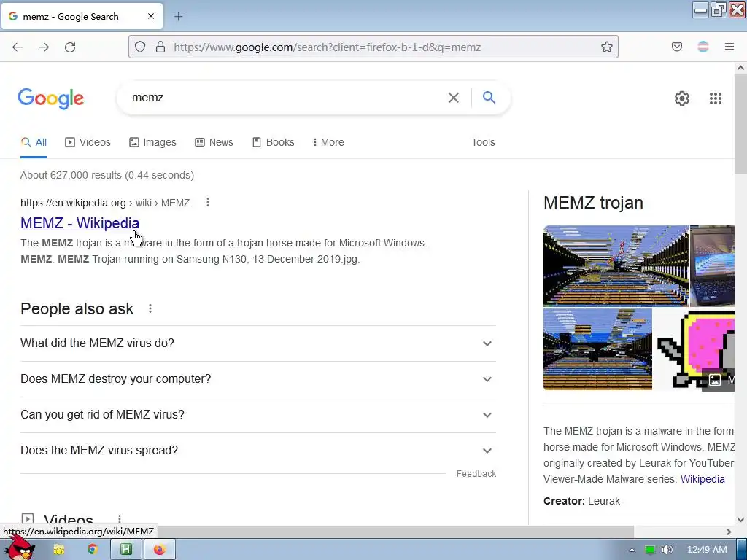Open the Firefox account avatar icon

click(703, 47)
